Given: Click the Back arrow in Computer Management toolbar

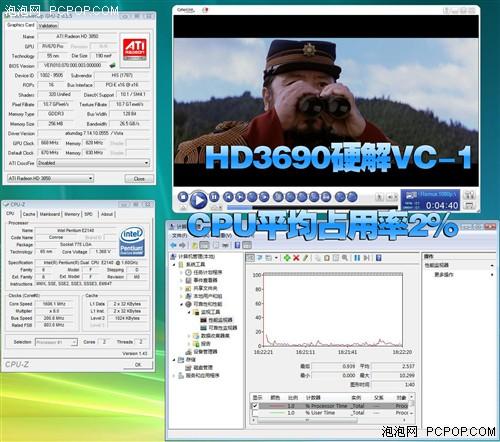Looking at the screenshot, I should click(x=173, y=245).
